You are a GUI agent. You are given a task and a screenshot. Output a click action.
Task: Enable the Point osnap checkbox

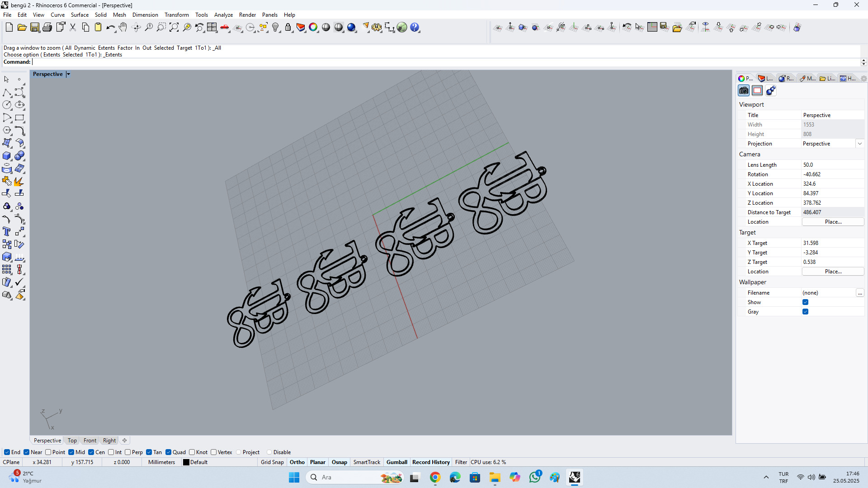pos(48,452)
